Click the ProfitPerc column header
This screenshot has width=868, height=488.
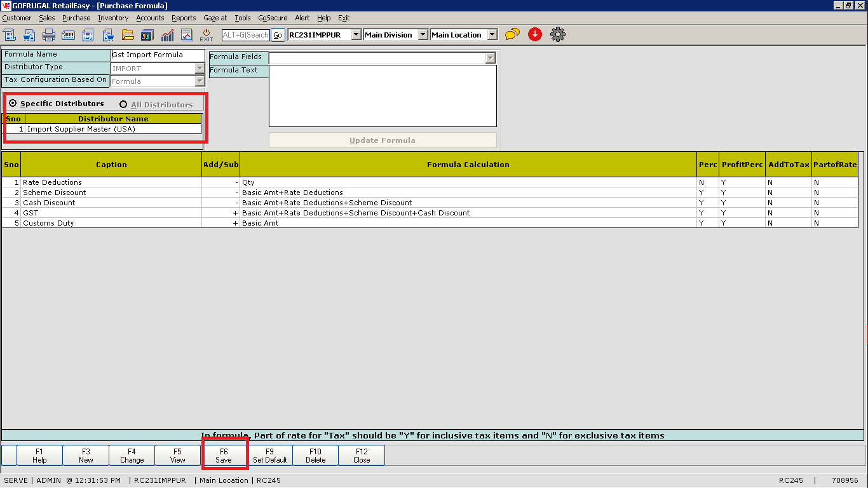(743, 165)
